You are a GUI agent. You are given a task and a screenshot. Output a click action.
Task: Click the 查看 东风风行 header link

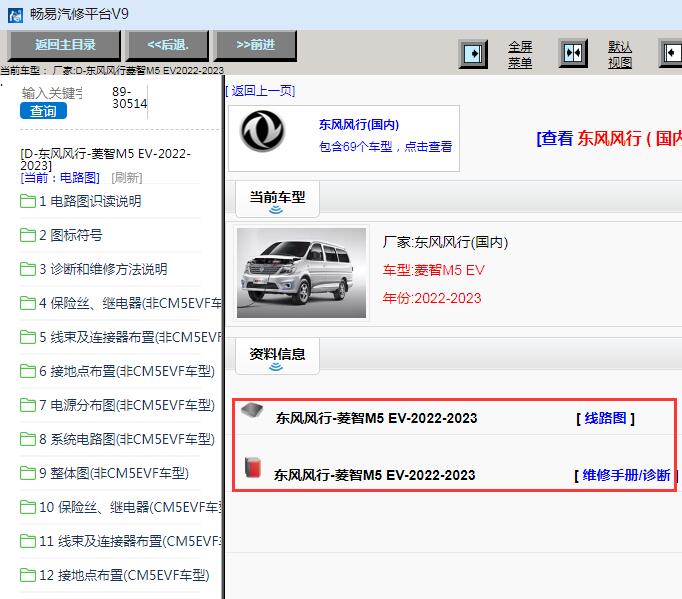tap(609, 138)
